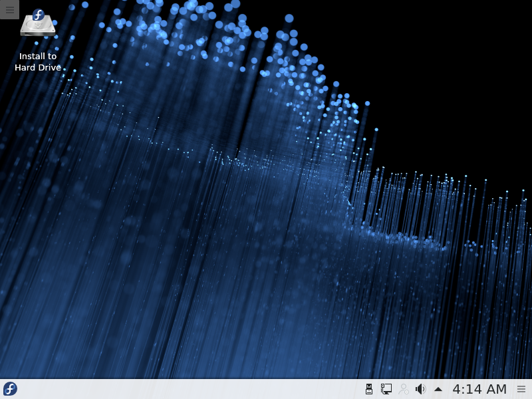Click the black wallpaper area at upper right
The height and width of the screenshot is (399, 532).
tap(465, 66)
